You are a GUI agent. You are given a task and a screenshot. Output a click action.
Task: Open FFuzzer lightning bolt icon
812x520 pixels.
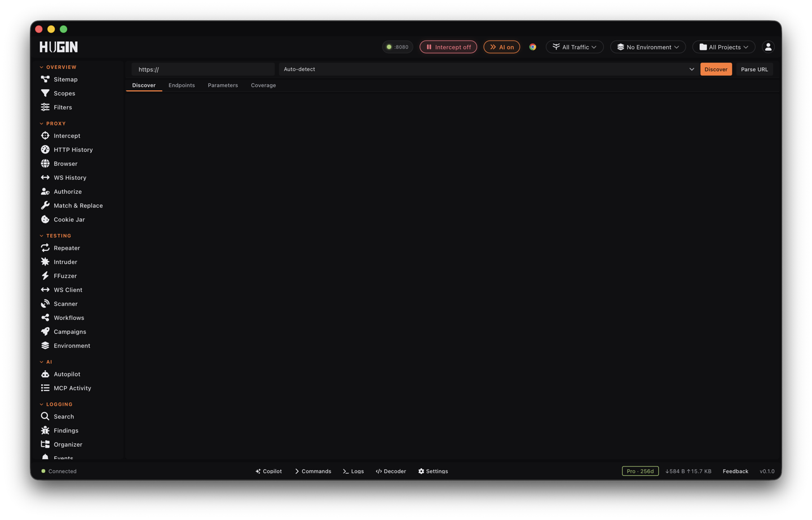[x=45, y=276]
